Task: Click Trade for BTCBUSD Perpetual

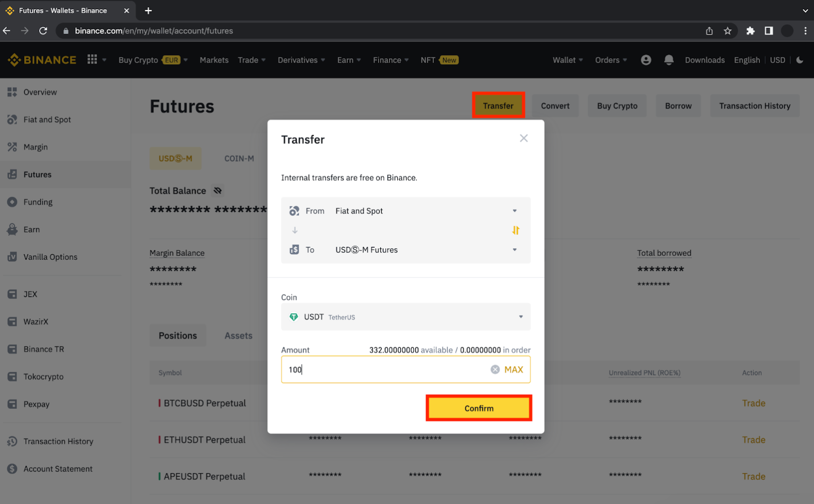Action: (753, 403)
